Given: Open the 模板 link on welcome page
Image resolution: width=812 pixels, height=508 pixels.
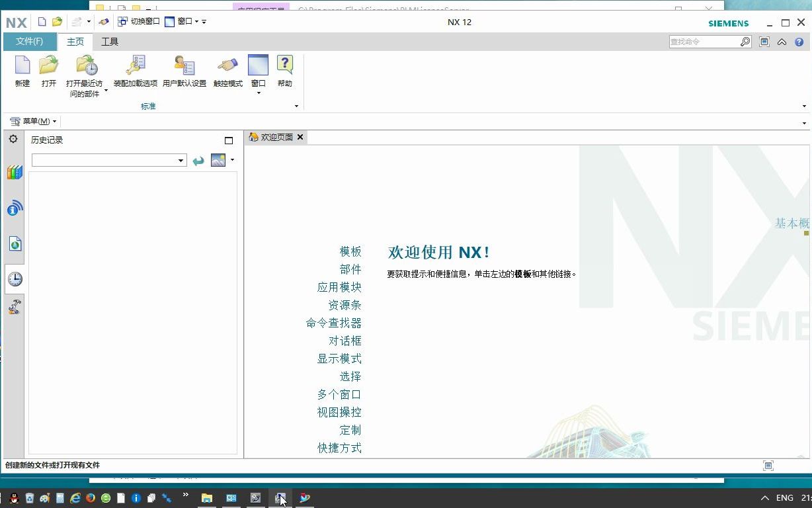Looking at the screenshot, I should coord(351,251).
